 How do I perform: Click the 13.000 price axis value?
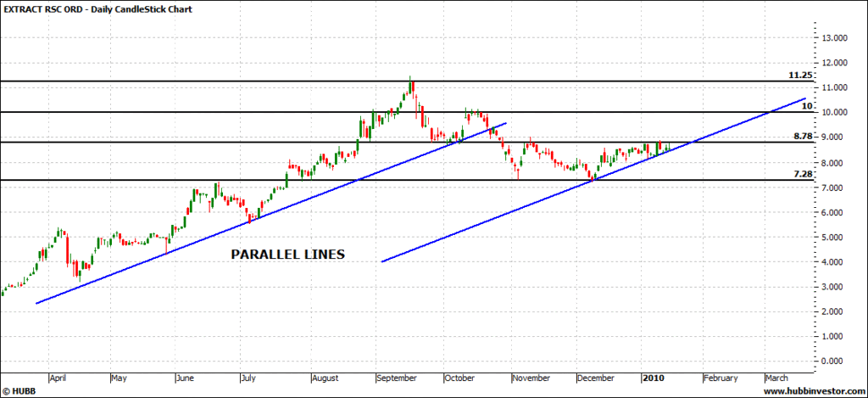pyautogui.click(x=836, y=38)
